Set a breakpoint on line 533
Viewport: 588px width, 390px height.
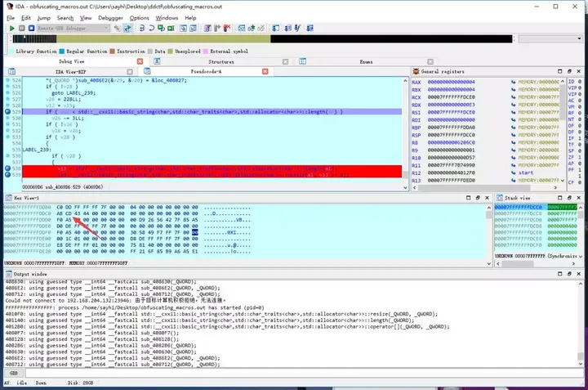[7, 137]
